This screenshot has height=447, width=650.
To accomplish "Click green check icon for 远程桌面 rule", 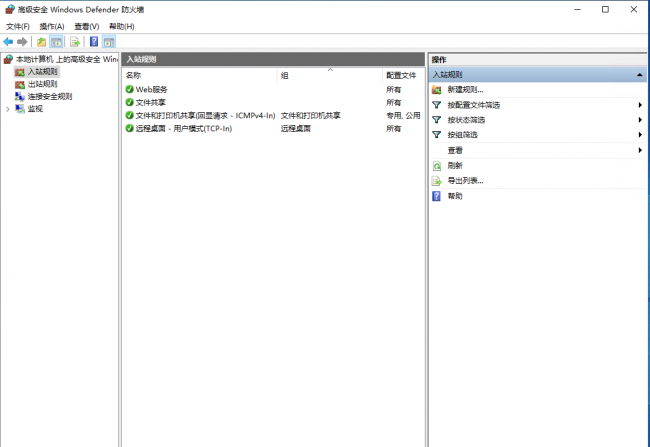I will pos(129,128).
